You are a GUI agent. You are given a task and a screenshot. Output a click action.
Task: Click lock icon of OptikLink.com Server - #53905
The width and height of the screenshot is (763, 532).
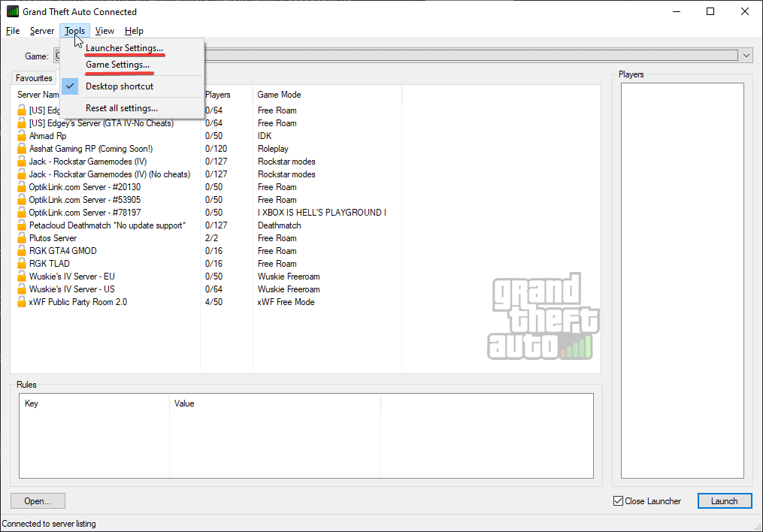click(x=21, y=200)
